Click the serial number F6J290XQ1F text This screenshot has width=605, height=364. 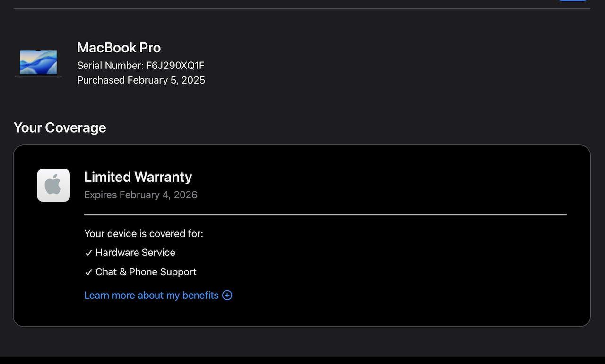click(x=175, y=66)
